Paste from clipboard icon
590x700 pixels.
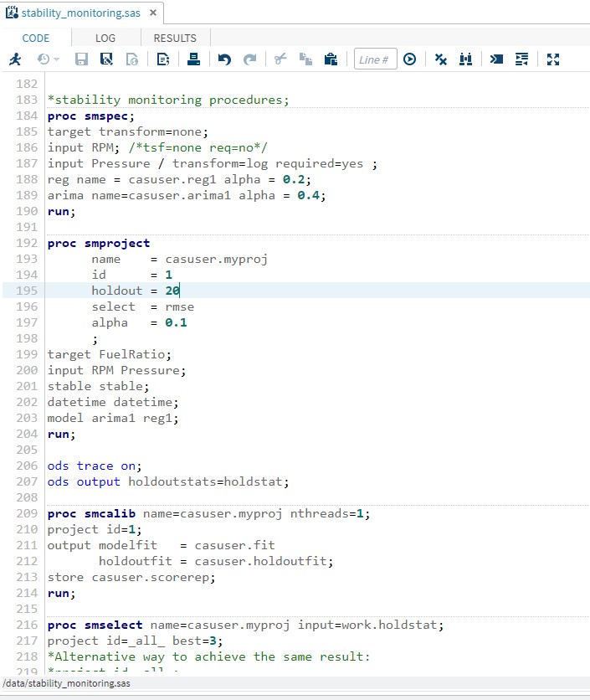click(x=330, y=59)
